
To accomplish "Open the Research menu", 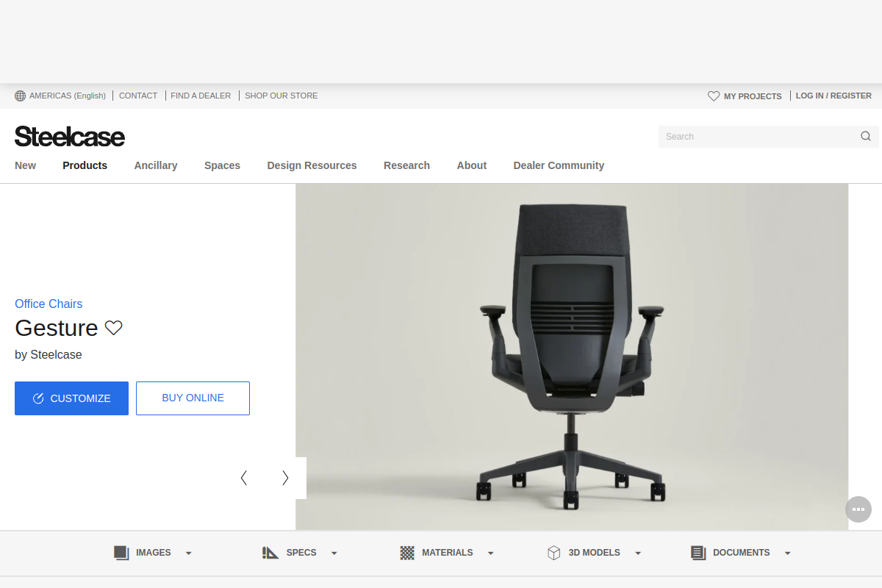I will (x=406, y=165).
